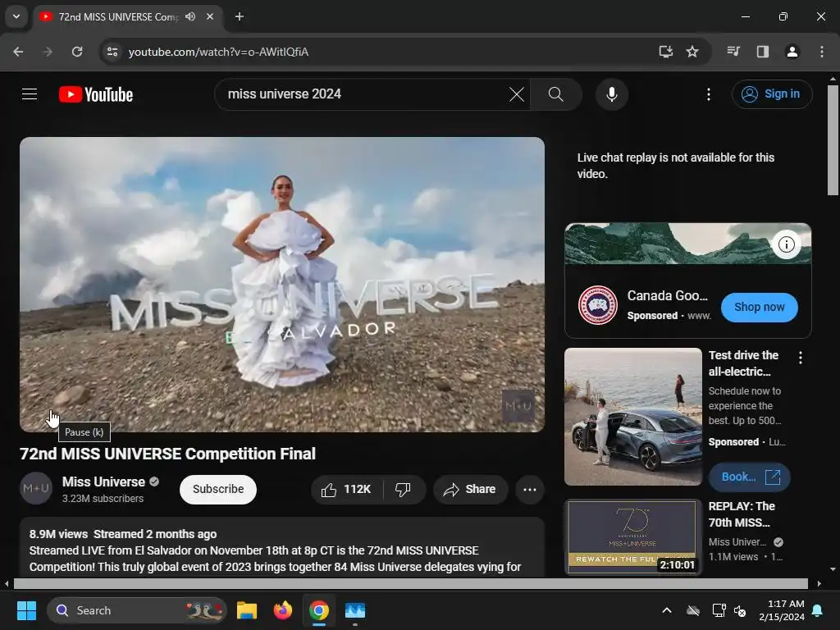840x630 pixels.
Task: Open the electric car ad thumbnail
Action: pyautogui.click(x=632, y=417)
